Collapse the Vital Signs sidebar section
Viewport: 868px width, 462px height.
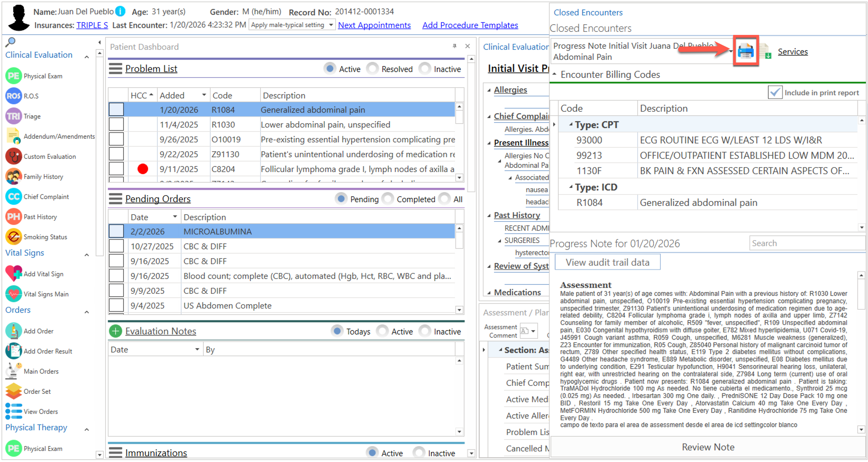point(86,255)
